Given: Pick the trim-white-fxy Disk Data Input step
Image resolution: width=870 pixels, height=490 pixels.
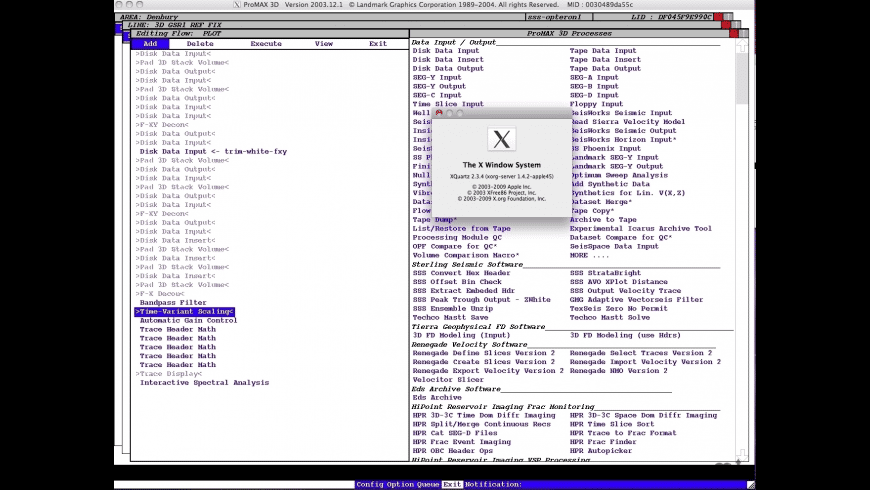Looking at the screenshot, I should 213,151.
